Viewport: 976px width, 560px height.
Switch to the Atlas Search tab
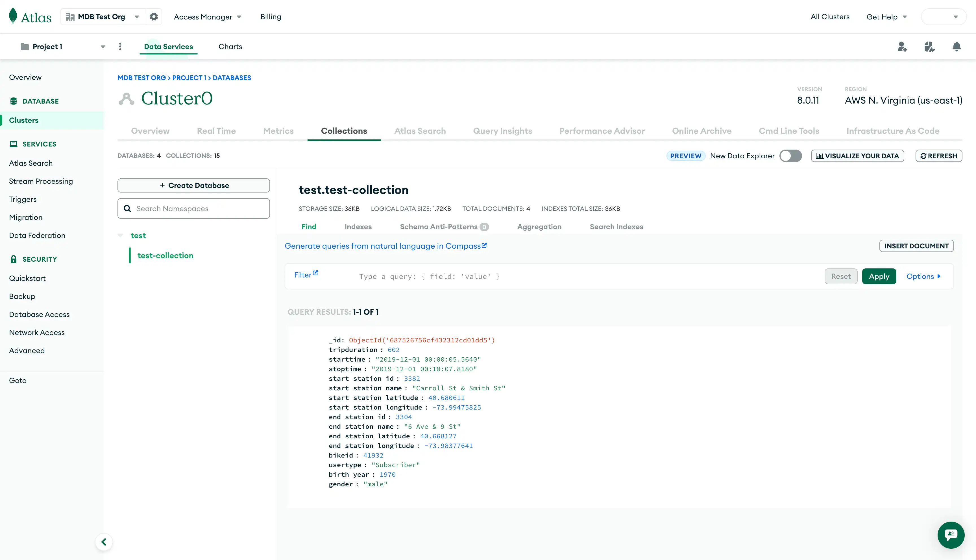point(420,131)
